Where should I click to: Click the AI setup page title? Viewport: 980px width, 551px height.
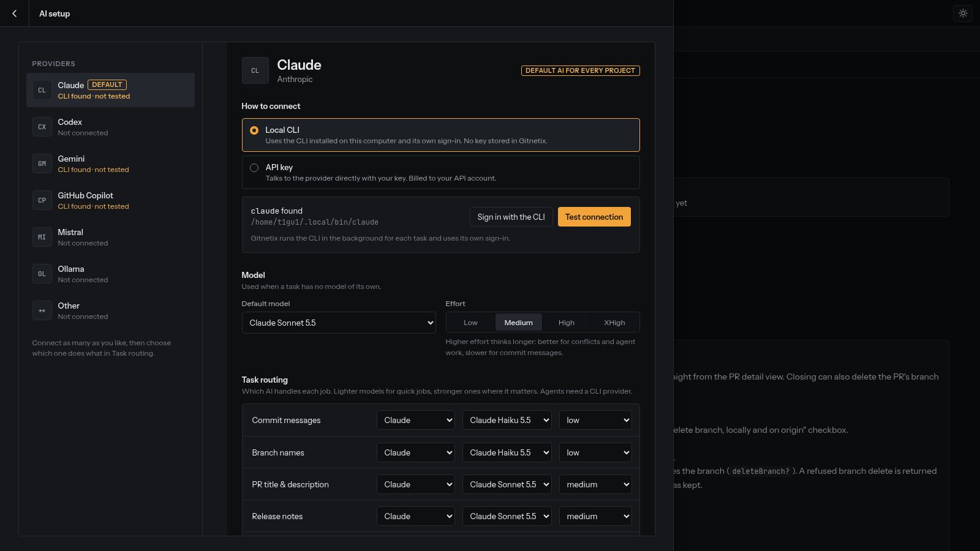[x=55, y=13]
